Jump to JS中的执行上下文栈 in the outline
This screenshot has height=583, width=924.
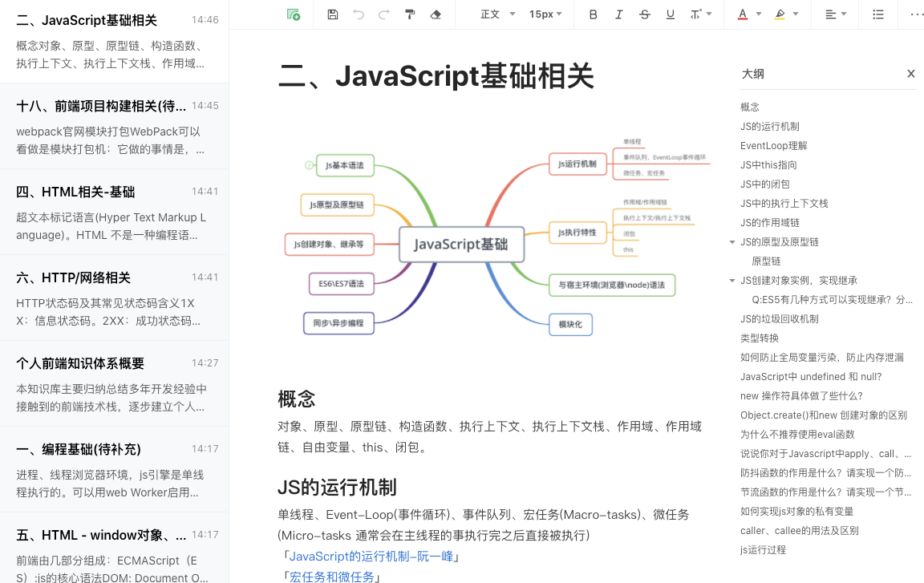coord(784,204)
